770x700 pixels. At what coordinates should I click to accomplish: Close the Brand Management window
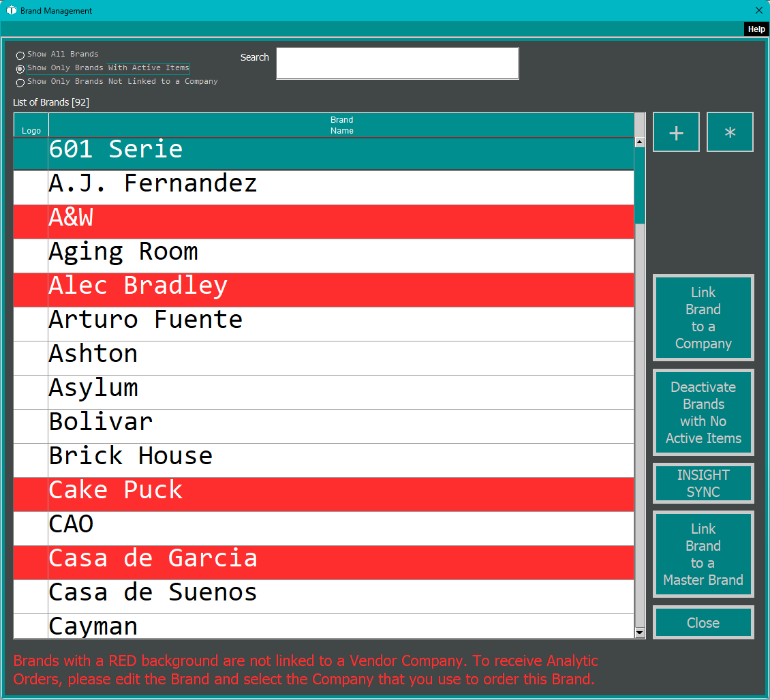tap(758, 10)
